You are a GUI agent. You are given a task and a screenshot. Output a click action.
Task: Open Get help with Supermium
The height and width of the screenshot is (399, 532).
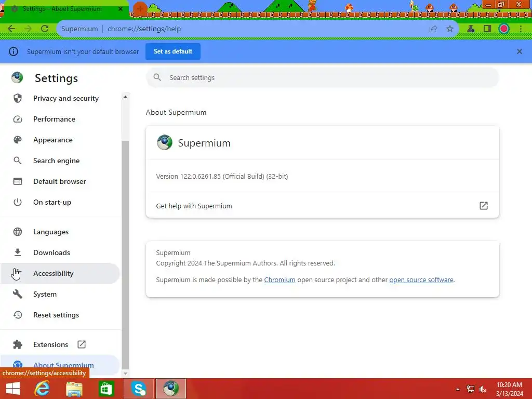pos(322,206)
